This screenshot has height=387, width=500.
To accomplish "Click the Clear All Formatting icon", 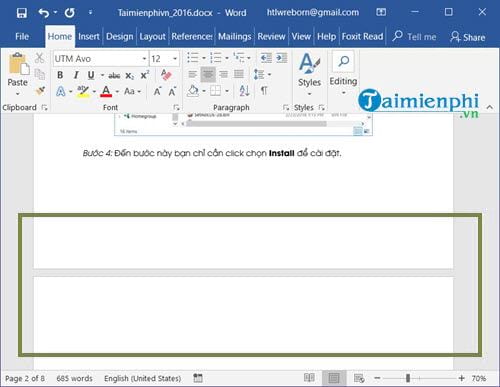I will (166, 75).
